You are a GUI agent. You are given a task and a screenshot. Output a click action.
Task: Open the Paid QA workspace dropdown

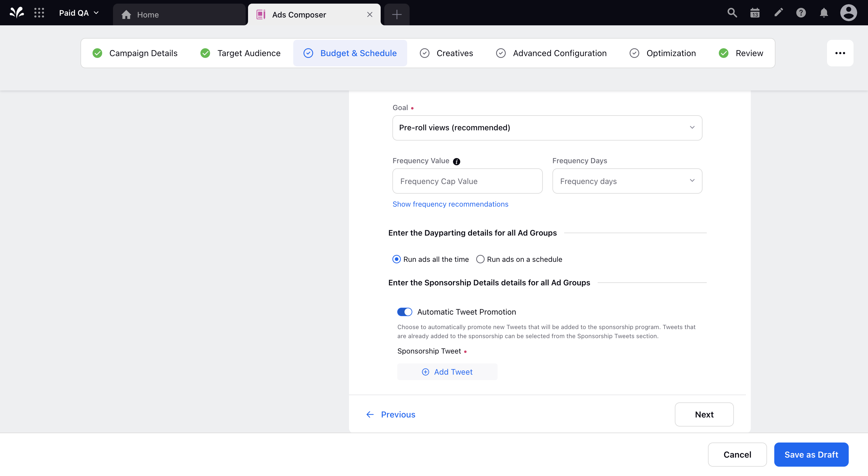pyautogui.click(x=79, y=13)
